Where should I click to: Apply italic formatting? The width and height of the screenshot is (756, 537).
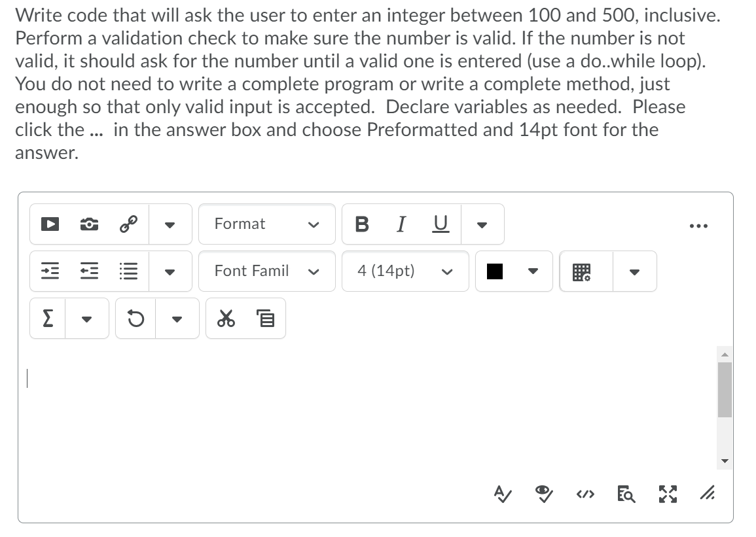coord(399,224)
